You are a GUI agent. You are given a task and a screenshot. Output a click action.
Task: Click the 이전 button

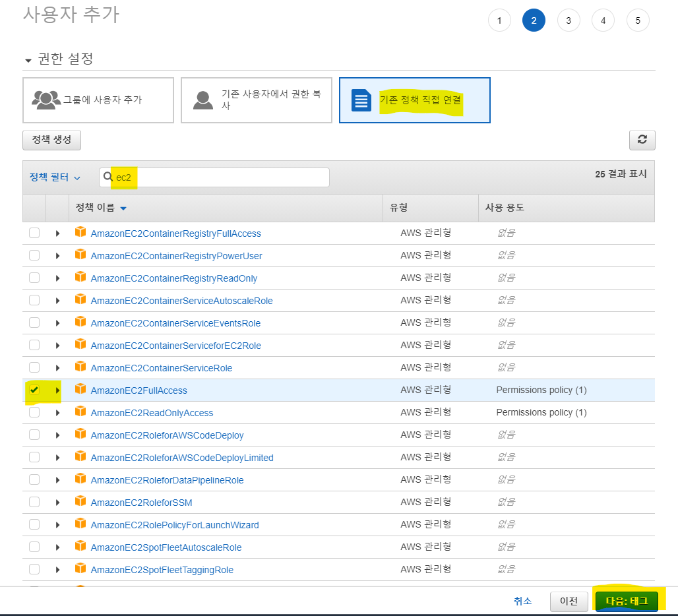coord(569,601)
